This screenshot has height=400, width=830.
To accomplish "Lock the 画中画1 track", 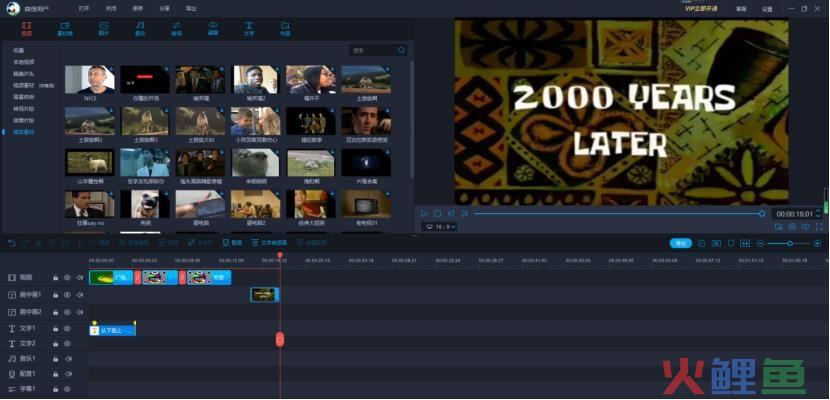I will point(56,295).
